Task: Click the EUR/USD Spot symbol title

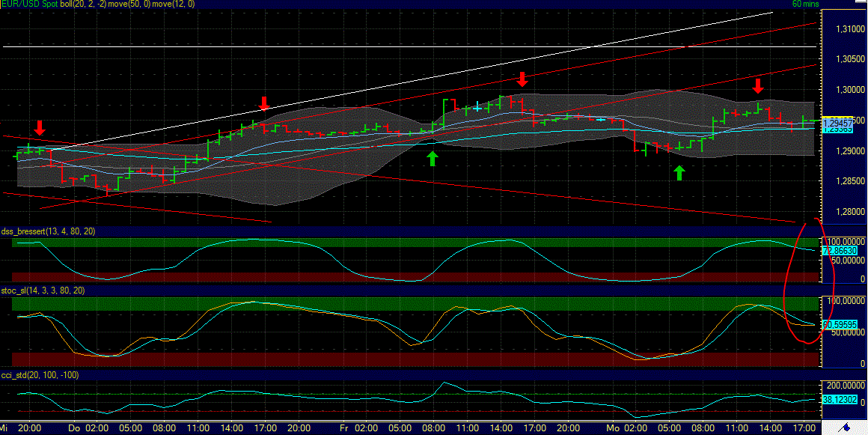Action: click(x=28, y=4)
